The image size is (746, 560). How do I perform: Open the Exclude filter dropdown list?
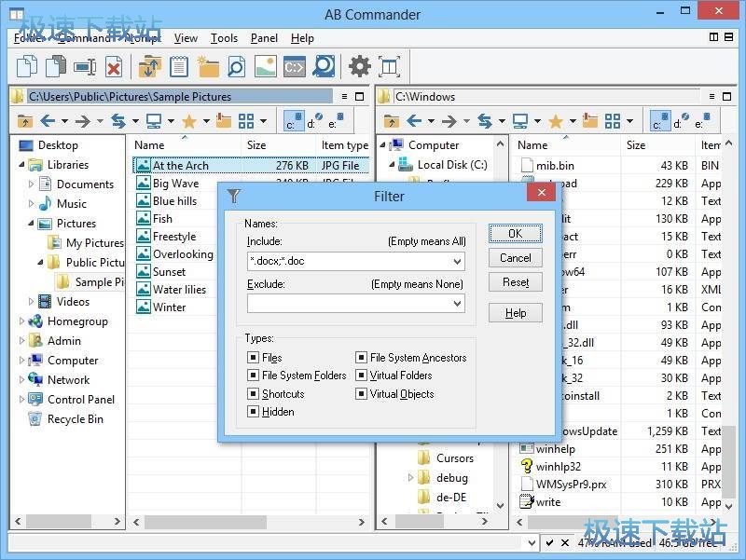(x=457, y=303)
